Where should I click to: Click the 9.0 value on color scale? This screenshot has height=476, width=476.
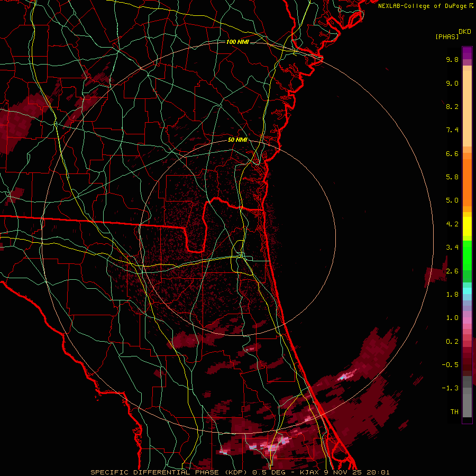click(x=452, y=83)
